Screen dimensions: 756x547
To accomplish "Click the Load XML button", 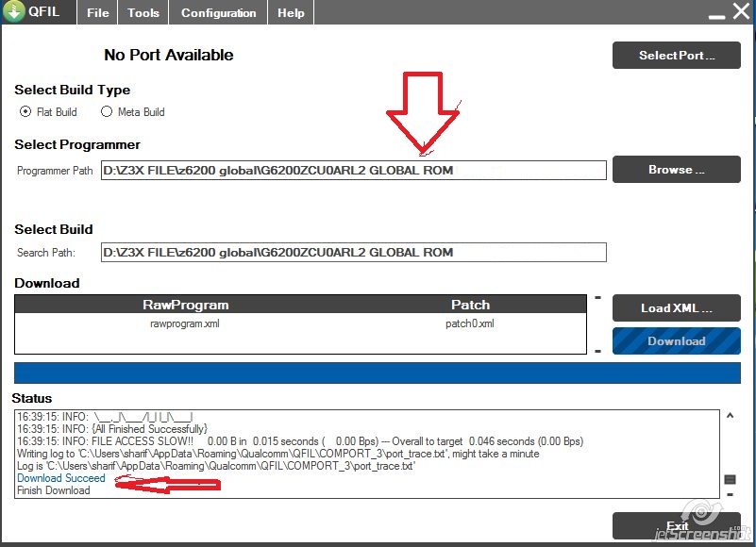I will 677,308.
